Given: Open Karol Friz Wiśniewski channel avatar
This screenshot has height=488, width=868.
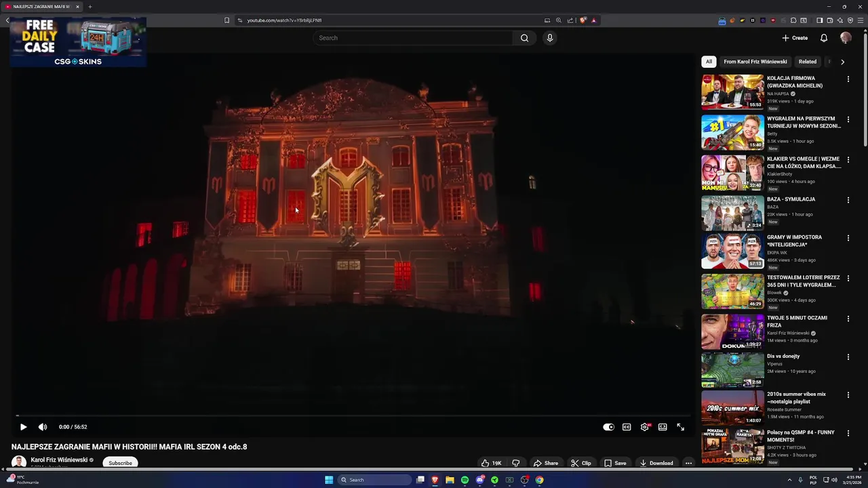Looking at the screenshot, I should pyautogui.click(x=19, y=462).
